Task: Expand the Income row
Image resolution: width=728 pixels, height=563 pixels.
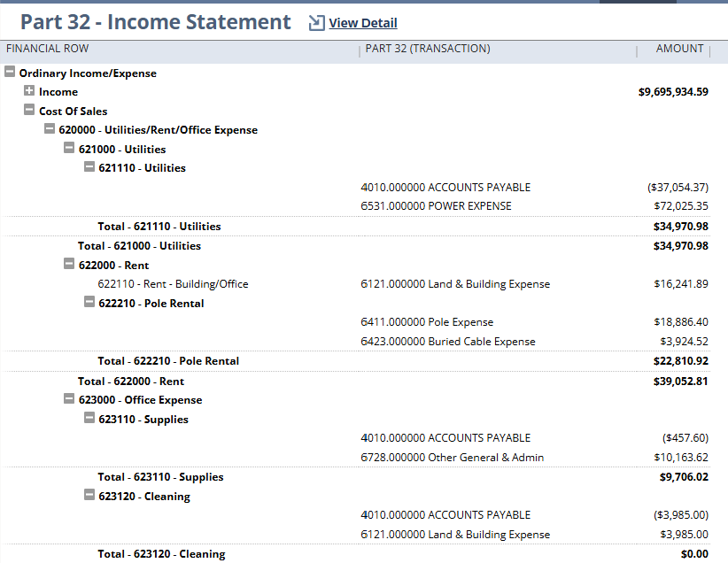Action: [29, 90]
